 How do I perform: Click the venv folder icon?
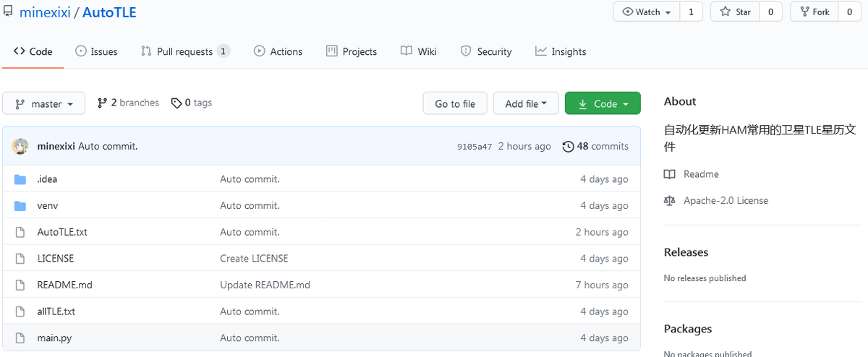pyautogui.click(x=20, y=206)
